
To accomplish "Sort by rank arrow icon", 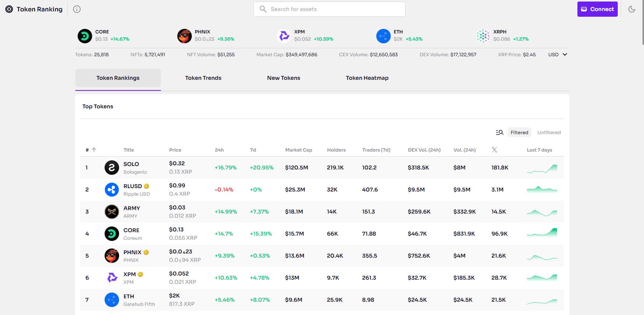I will pyautogui.click(x=94, y=150).
